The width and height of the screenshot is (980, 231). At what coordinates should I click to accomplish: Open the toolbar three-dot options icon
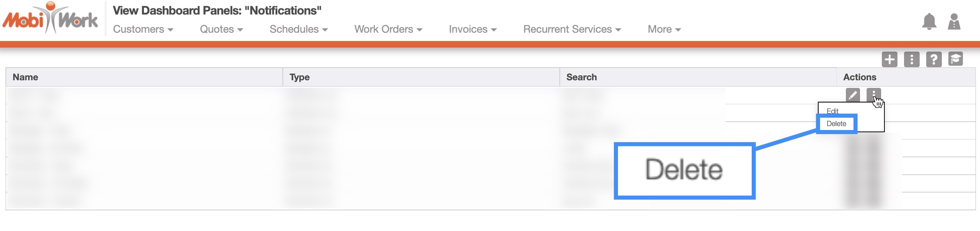pos(912,60)
